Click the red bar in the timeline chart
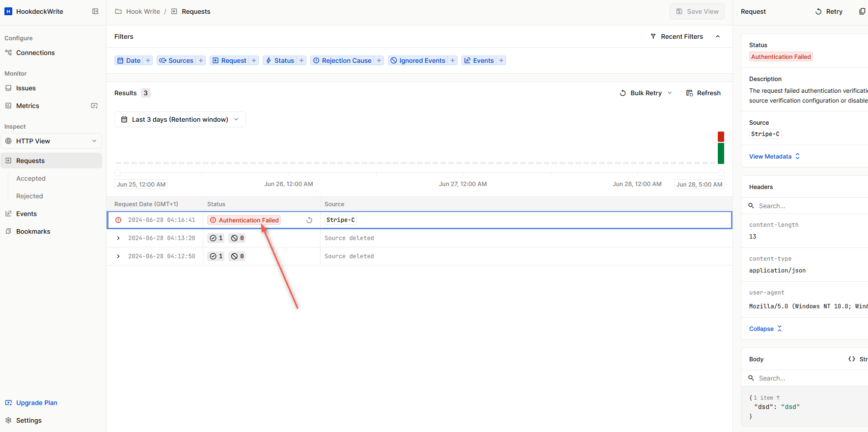 (721, 136)
